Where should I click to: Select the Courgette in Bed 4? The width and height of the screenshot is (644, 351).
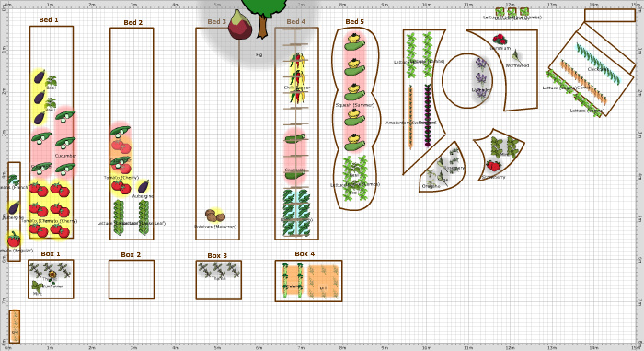295,157
